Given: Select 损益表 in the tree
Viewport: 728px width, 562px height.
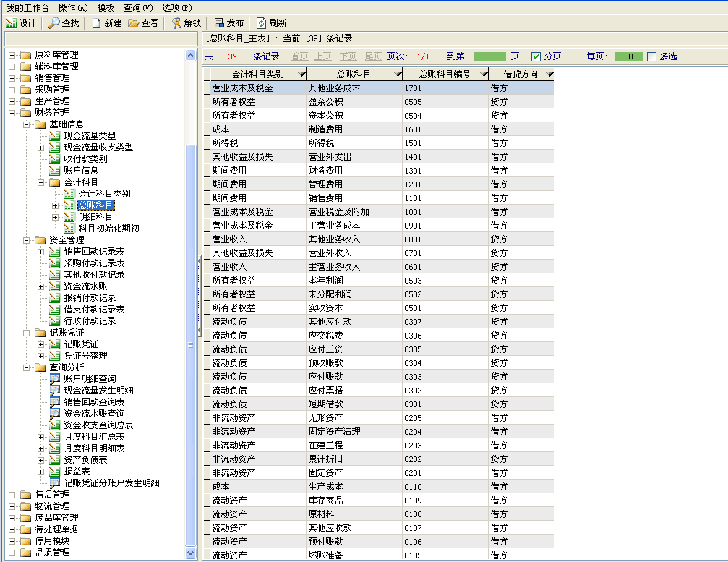Looking at the screenshot, I should tap(77, 472).
